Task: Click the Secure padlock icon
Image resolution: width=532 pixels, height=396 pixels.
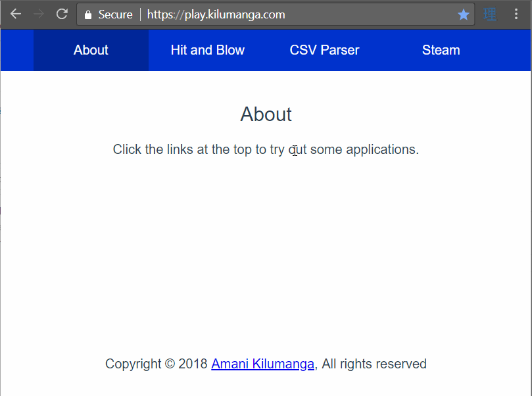Action: pos(88,14)
